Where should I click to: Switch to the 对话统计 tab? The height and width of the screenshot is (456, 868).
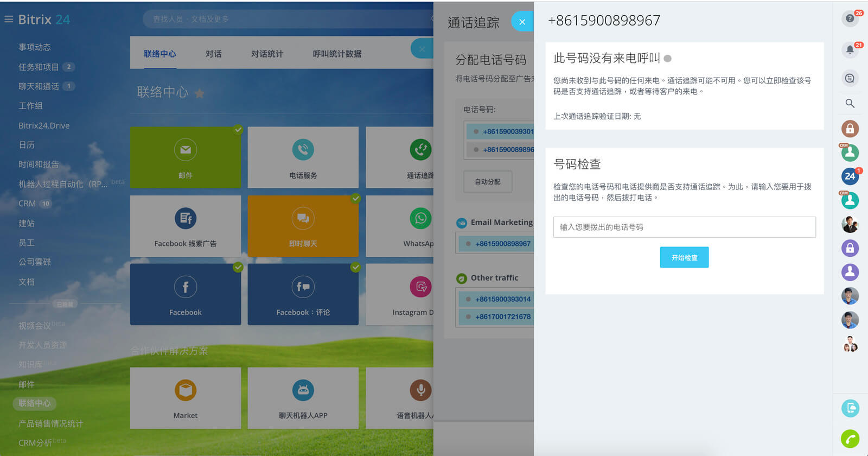click(267, 54)
